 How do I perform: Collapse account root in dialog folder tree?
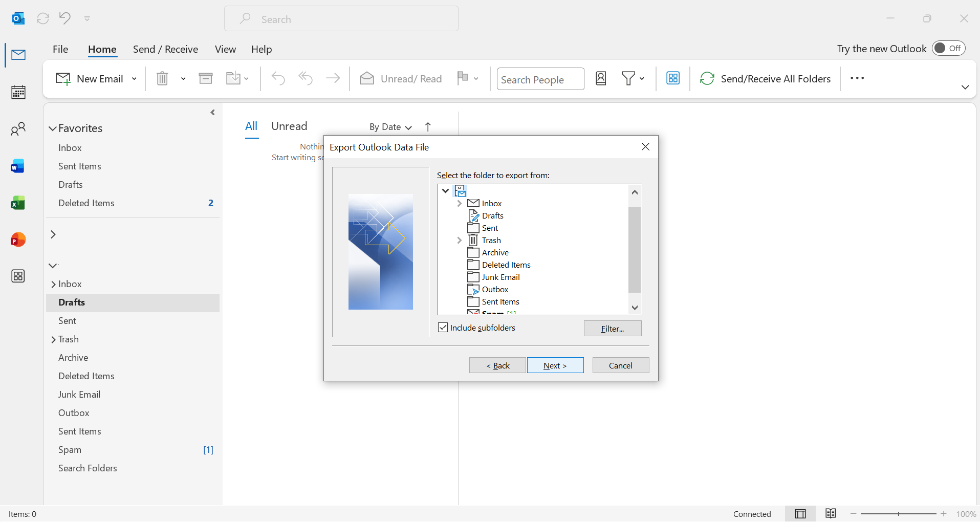[x=445, y=191]
